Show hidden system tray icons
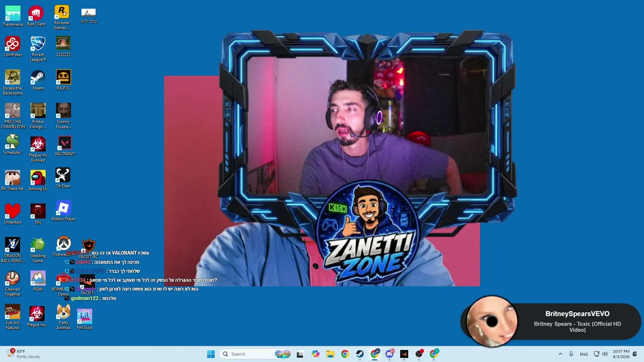The width and height of the screenshot is (644, 362). click(x=560, y=354)
